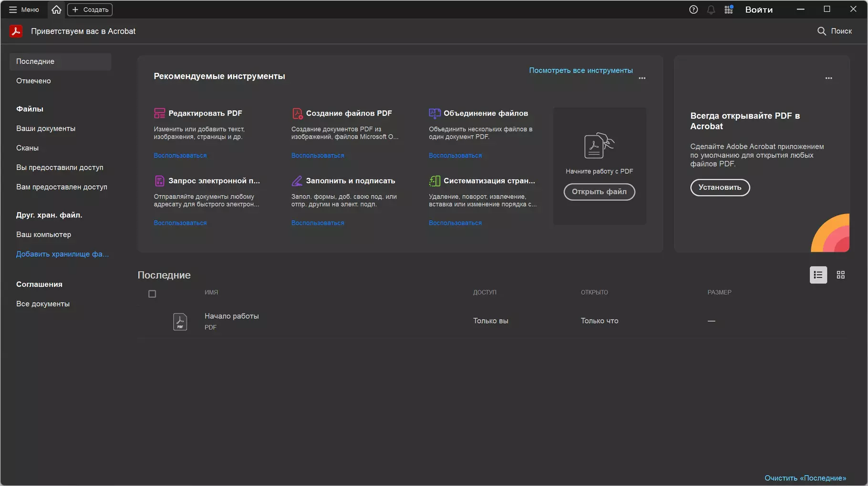
Task: Click Воспользоваться under Запрос электронной подписи
Action: coord(180,223)
